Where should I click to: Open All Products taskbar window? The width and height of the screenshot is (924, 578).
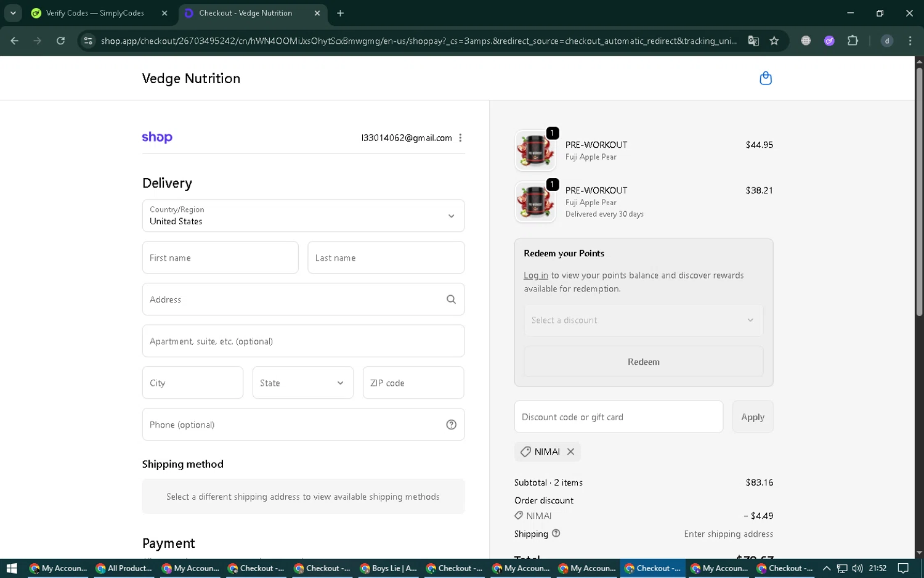(124, 568)
